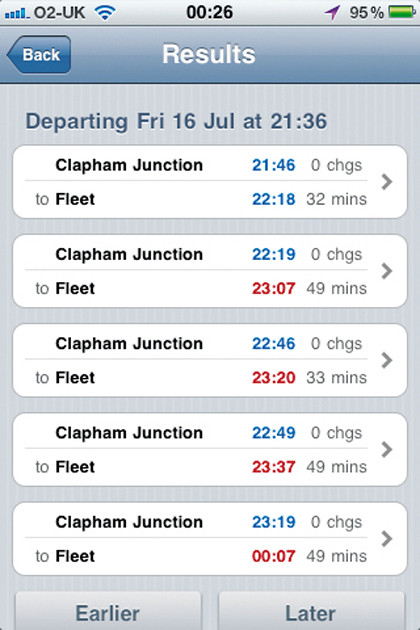Show Earlier train results
The image size is (420, 630).
coord(108,611)
